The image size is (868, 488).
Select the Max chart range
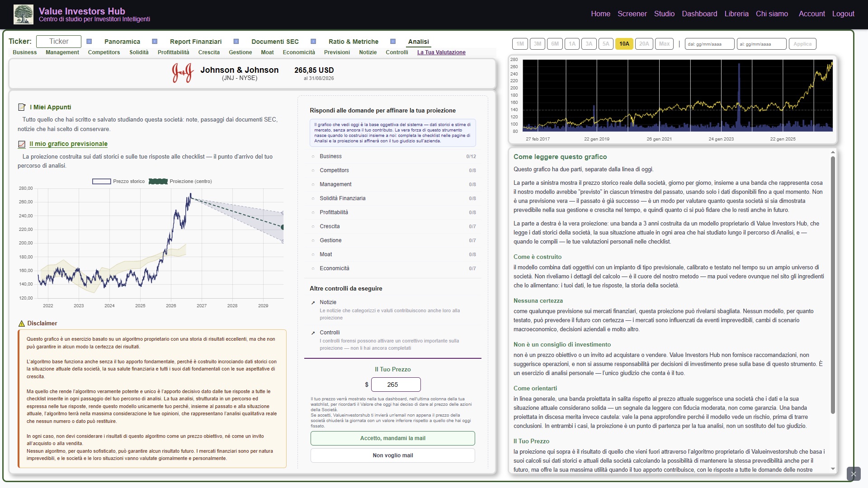point(664,44)
